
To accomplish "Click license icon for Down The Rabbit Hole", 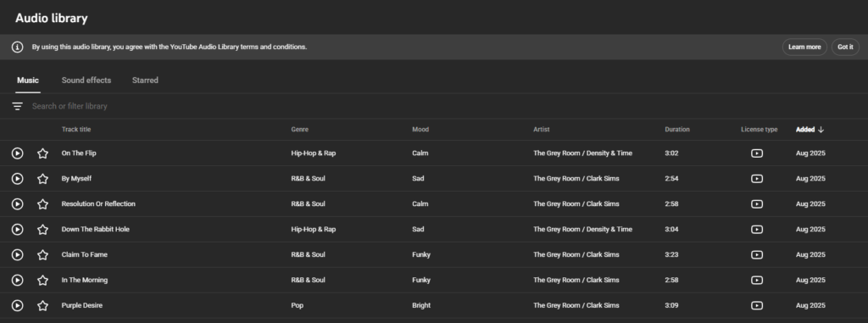I will [757, 230].
